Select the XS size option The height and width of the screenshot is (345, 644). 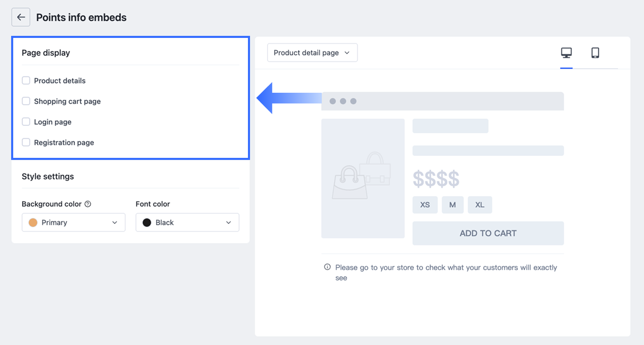point(425,205)
